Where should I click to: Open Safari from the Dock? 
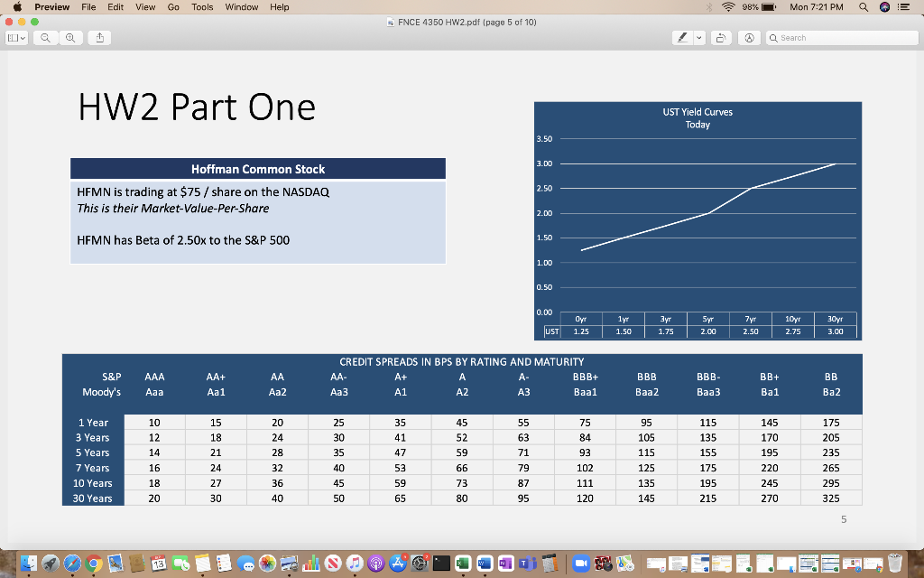click(72, 564)
